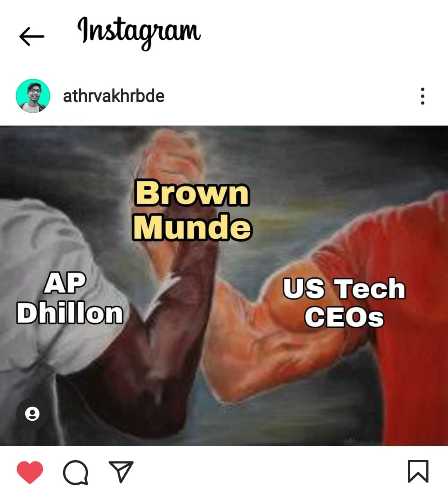Viewport: 448px width, 495px height.
Task: Open the three-dot post options menu
Action: (422, 96)
